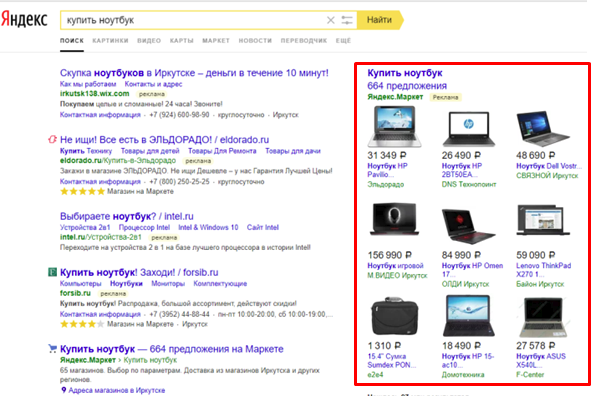Open the Карты tab

click(x=182, y=41)
